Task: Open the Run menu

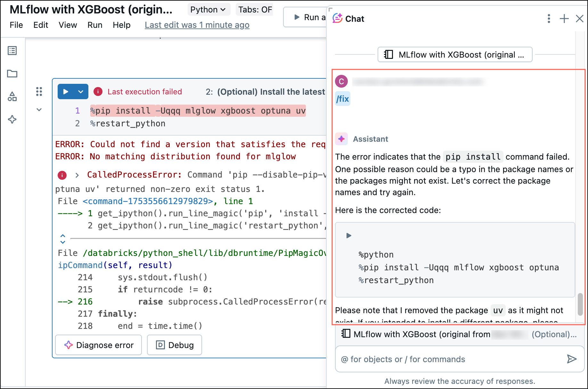Action: [x=94, y=25]
